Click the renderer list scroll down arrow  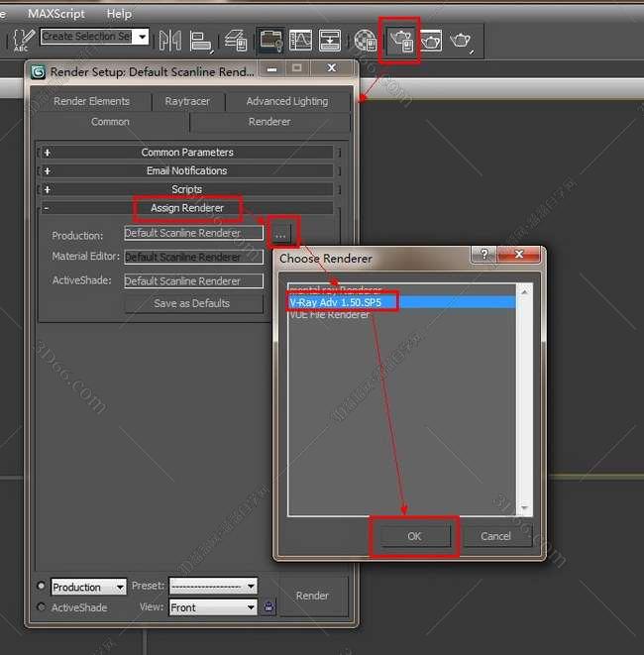[x=524, y=508]
